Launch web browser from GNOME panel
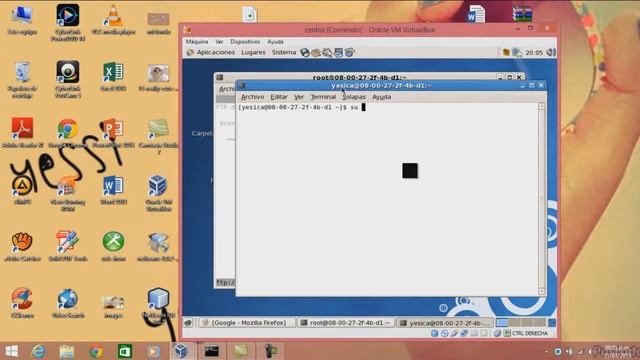640x360 pixels. pyautogui.click(x=304, y=52)
